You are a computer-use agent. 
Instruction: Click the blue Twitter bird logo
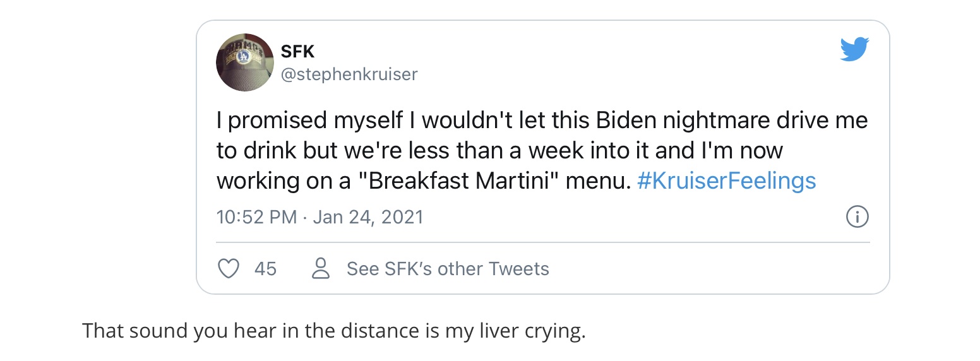click(854, 50)
